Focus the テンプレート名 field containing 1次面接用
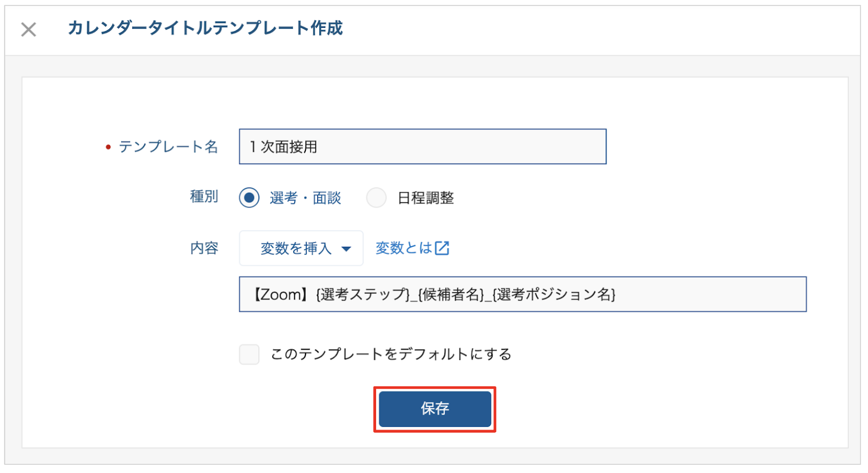 tap(423, 146)
